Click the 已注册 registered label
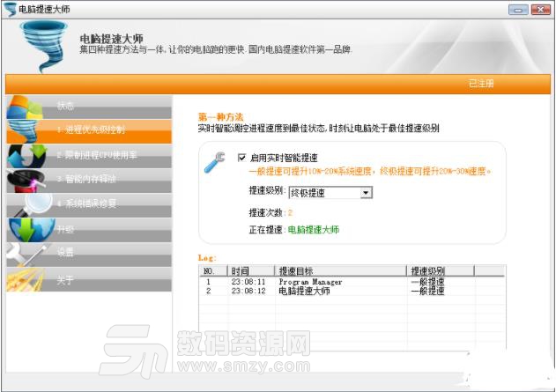 (481, 84)
